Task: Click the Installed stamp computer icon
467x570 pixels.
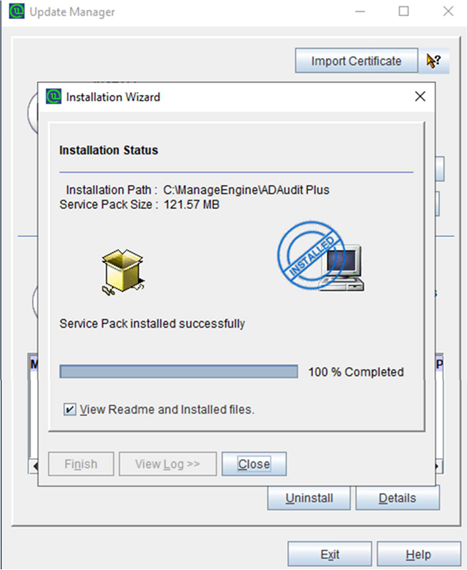Action: point(320,256)
